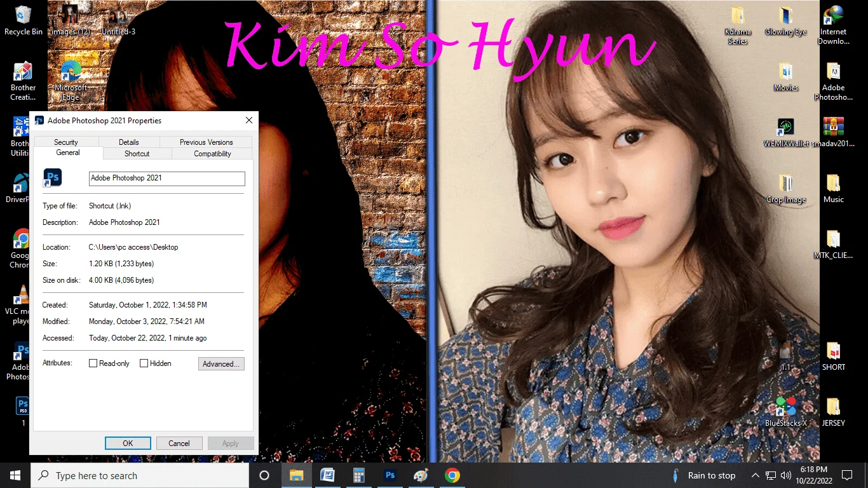This screenshot has height=488, width=868.
Task: Open the Compatibility tab
Action: tap(212, 154)
